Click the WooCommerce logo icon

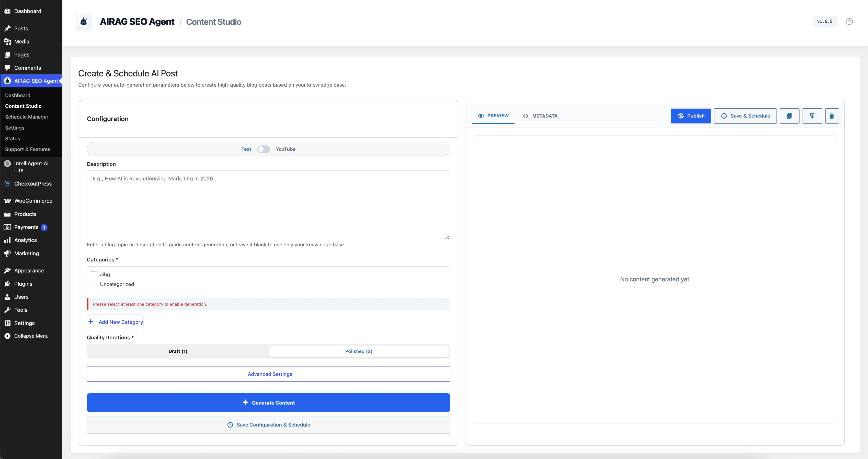coord(7,201)
